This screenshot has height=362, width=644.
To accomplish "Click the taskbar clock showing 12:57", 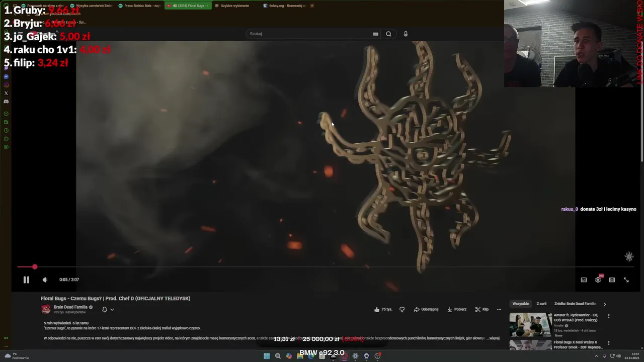I will click(x=631, y=356).
